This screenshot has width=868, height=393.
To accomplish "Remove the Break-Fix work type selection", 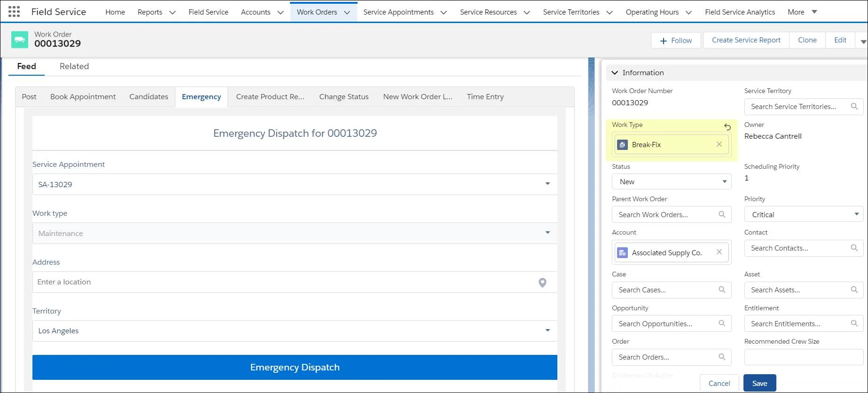I will coord(719,144).
